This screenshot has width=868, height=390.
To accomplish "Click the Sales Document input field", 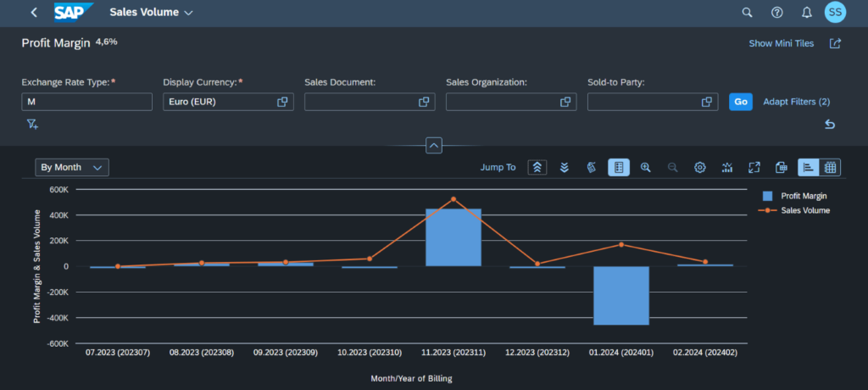I will point(370,102).
